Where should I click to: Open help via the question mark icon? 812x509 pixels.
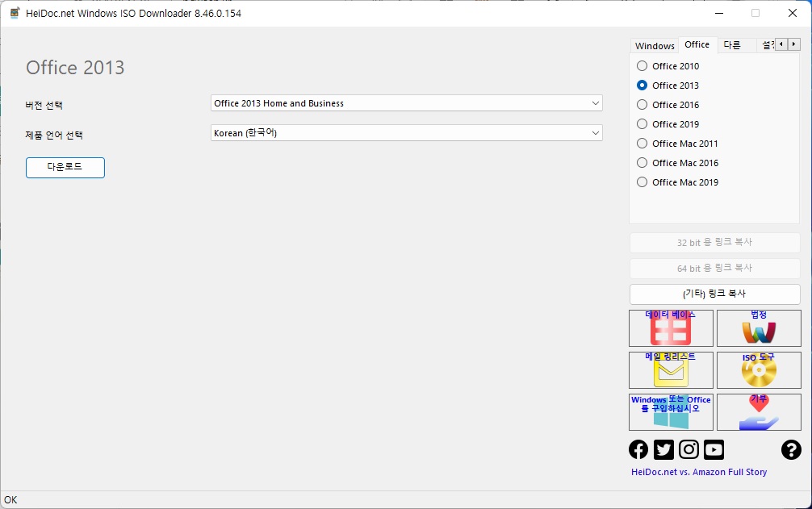[x=791, y=449]
